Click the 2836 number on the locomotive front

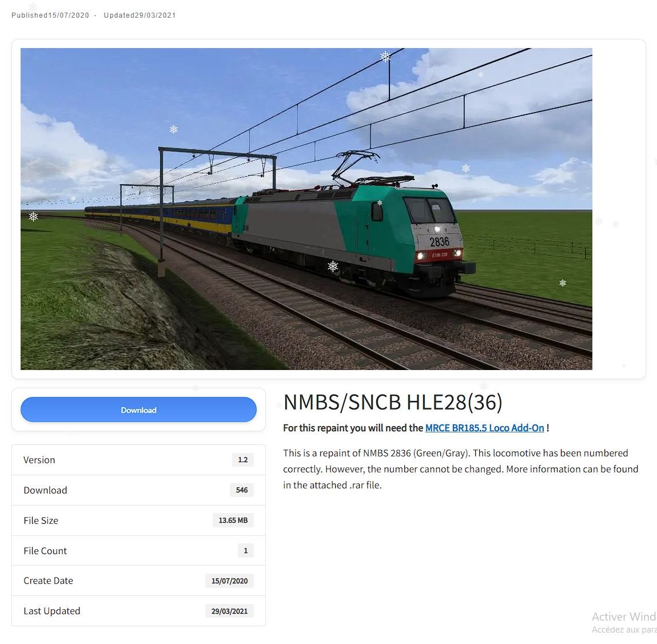[439, 242]
